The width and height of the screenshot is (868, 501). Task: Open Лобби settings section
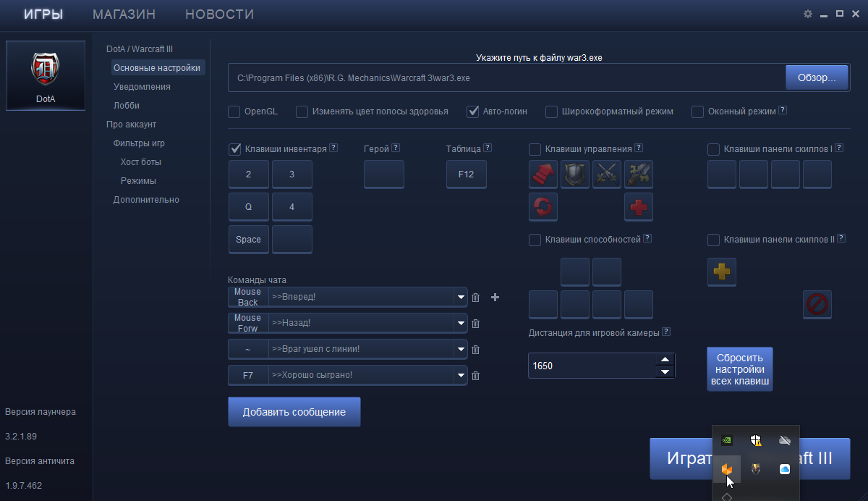[x=127, y=106]
